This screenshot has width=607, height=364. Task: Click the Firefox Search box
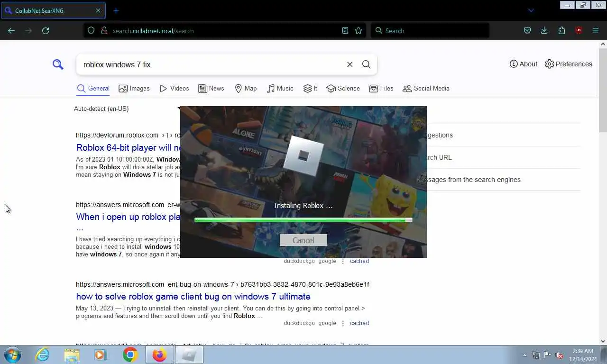430,30
